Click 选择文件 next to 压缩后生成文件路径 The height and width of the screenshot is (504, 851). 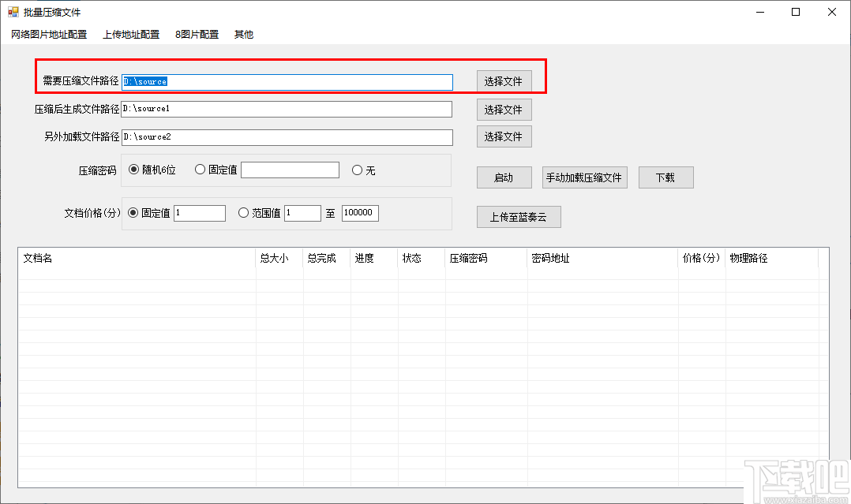[x=504, y=109]
